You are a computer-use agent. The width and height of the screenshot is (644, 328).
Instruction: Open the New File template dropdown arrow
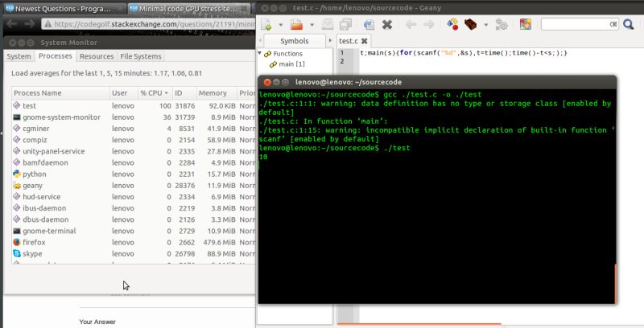(x=281, y=25)
